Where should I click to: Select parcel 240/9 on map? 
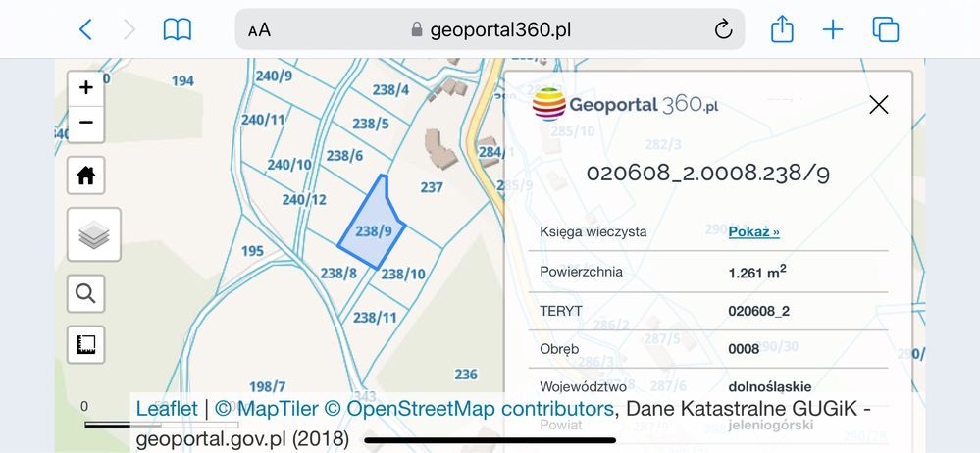[x=274, y=76]
